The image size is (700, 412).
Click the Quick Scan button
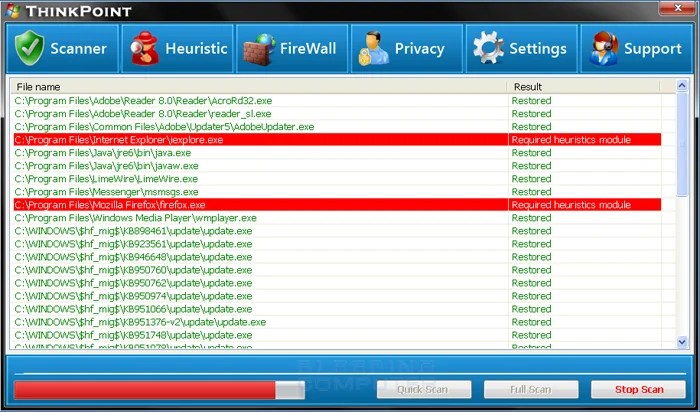coord(424,389)
